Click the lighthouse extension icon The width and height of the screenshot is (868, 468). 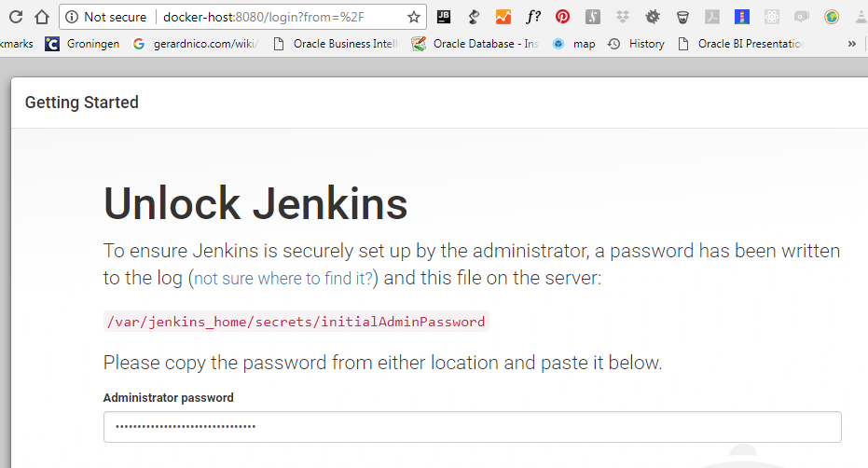tap(741, 17)
